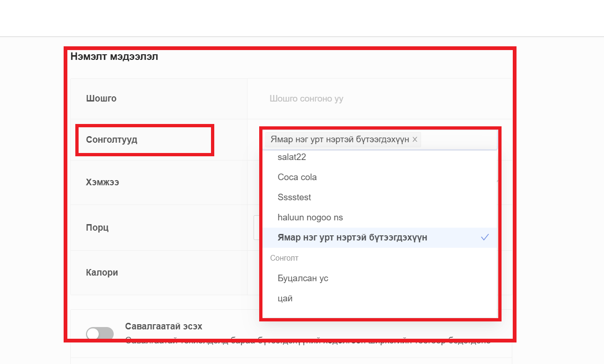Click the Сонголтууд field label
Image resolution: width=604 pixels, height=364 pixels.
tap(111, 140)
